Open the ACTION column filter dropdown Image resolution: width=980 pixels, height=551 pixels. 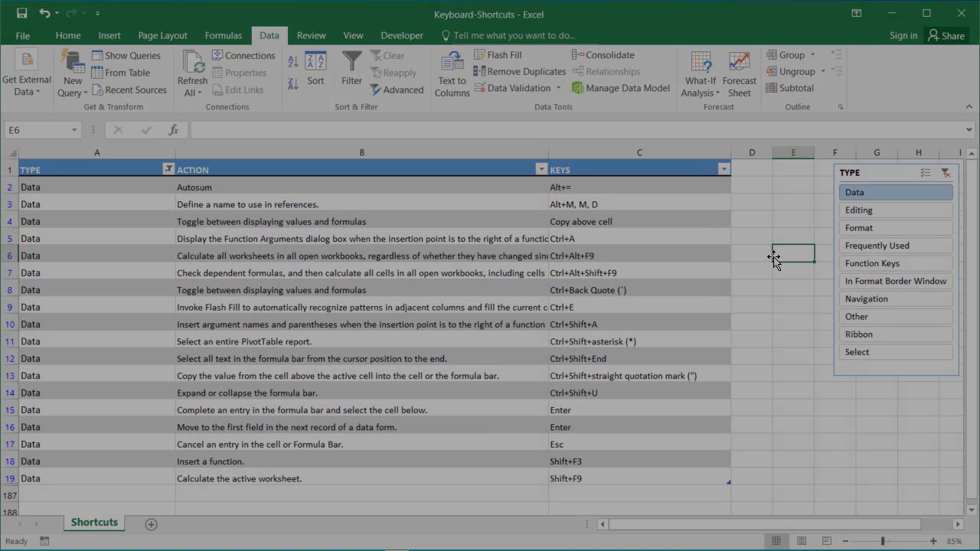[541, 169]
